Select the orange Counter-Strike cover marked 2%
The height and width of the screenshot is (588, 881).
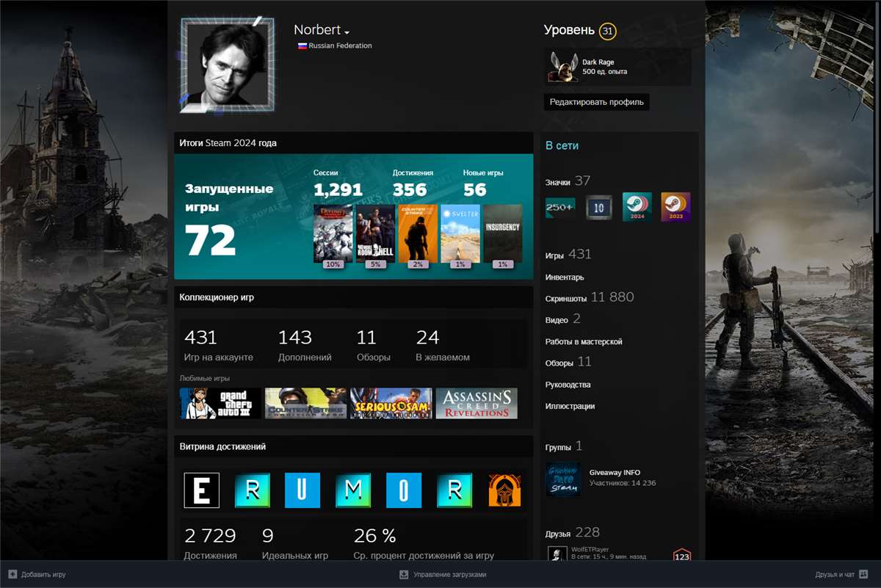(x=418, y=233)
